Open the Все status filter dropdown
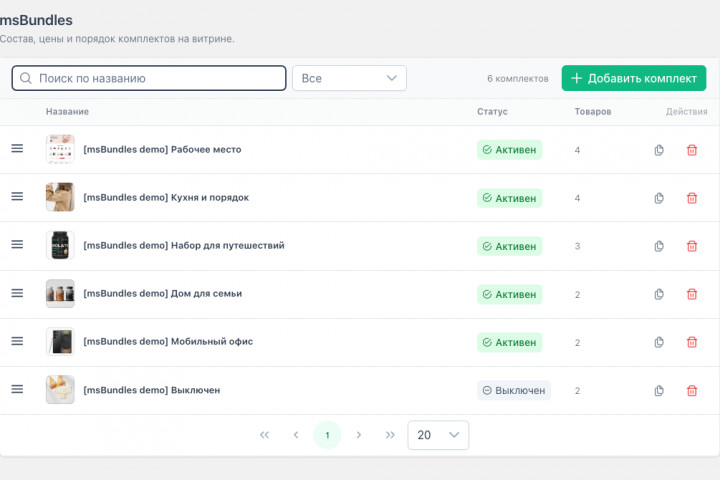720x480 pixels. (x=349, y=78)
